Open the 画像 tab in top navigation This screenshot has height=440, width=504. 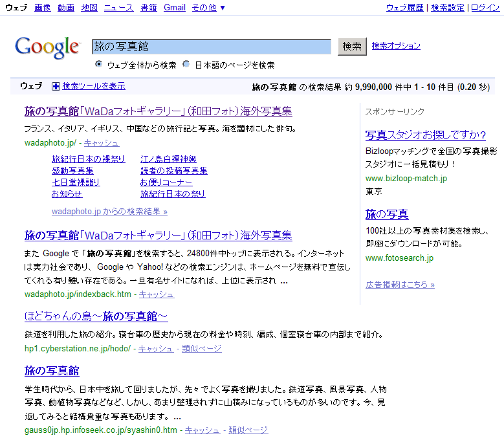click(43, 7)
